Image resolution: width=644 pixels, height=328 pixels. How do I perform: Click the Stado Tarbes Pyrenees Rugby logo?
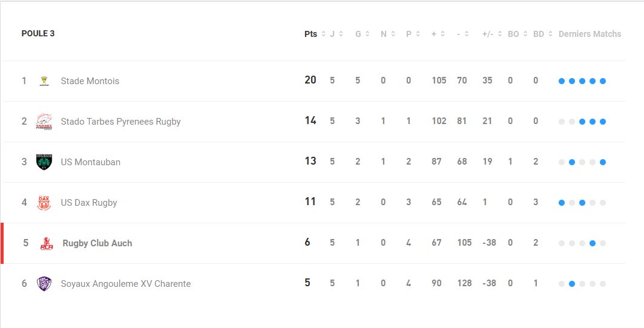click(x=44, y=122)
